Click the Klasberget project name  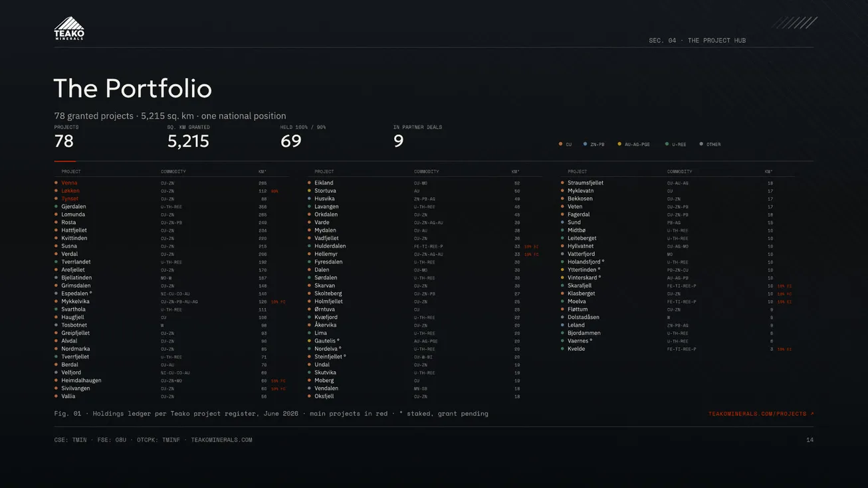[x=582, y=293]
